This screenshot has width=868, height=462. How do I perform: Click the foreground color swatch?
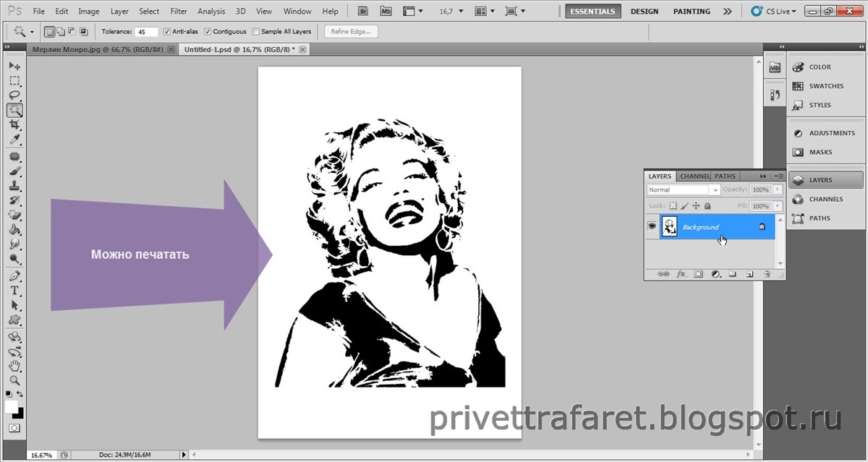[x=12, y=407]
